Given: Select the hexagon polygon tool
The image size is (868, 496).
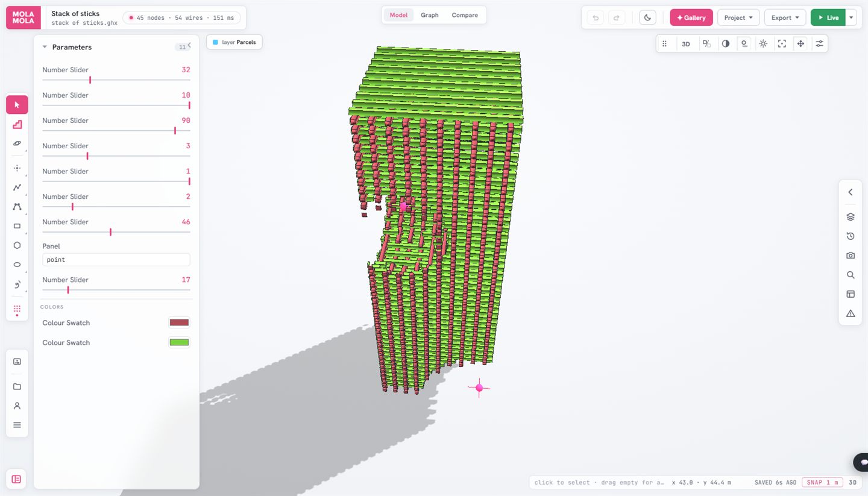Looking at the screenshot, I should pyautogui.click(x=17, y=245).
